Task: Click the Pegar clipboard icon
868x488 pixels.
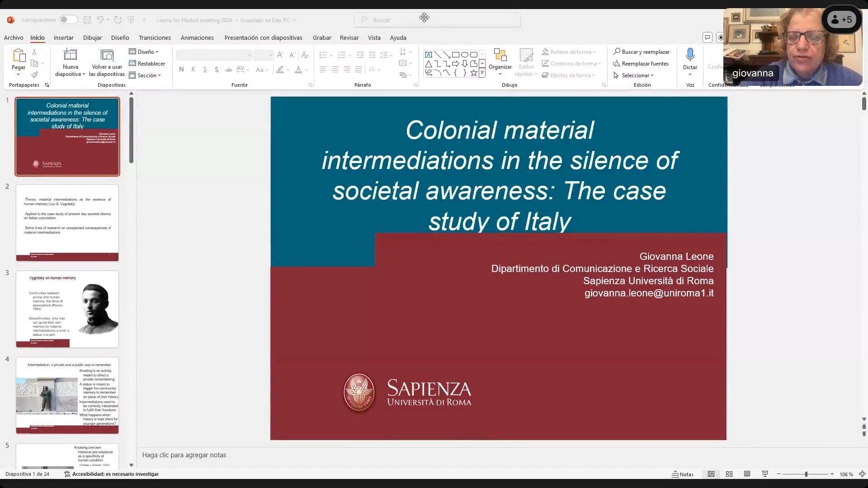Action: pyautogui.click(x=19, y=55)
